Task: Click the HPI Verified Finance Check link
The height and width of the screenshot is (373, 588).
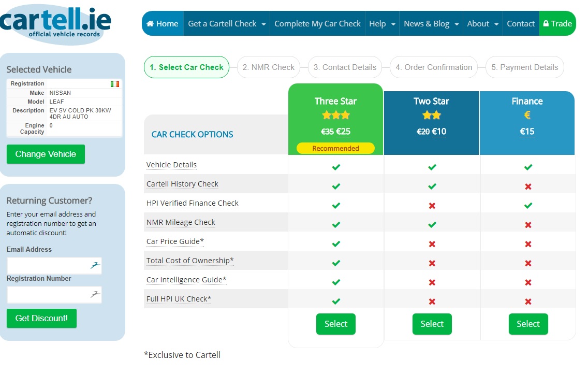Action: point(193,203)
